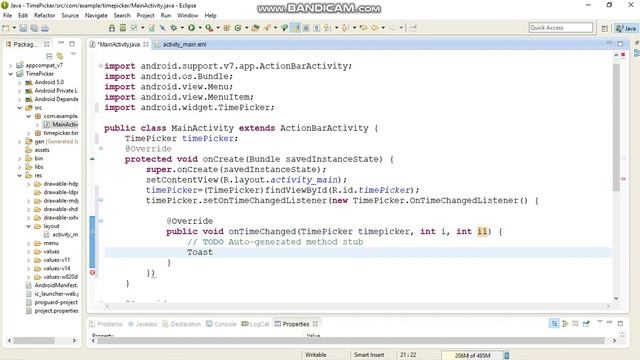Select project.properties in the tree
This screenshot has width=640, height=360.
click(x=52, y=311)
